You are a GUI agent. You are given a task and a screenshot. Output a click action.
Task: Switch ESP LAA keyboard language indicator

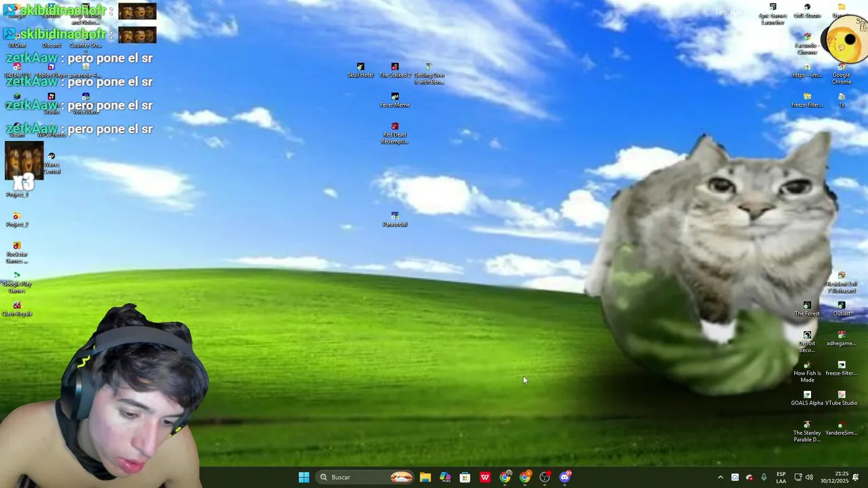click(781, 477)
